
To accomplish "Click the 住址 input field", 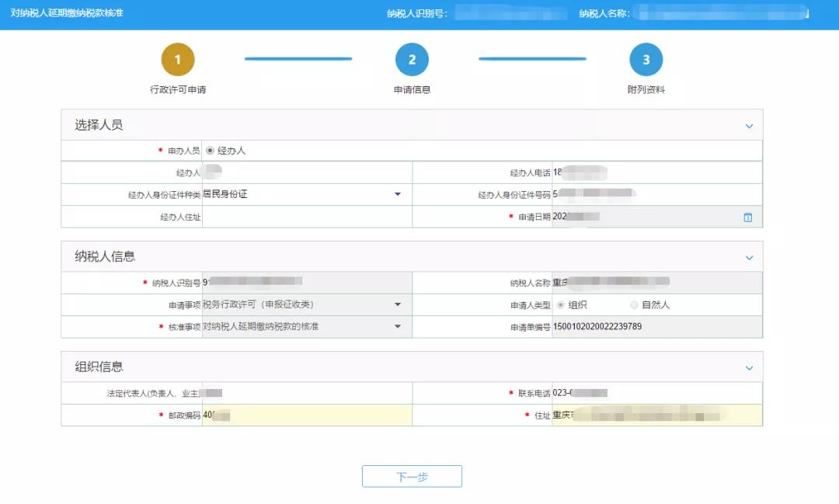I will pyautogui.click(x=656, y=415).
